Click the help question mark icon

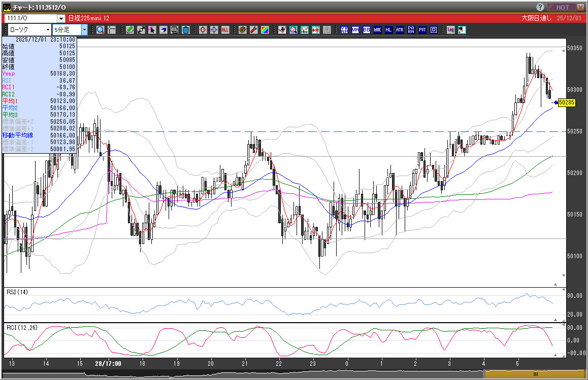540,7
